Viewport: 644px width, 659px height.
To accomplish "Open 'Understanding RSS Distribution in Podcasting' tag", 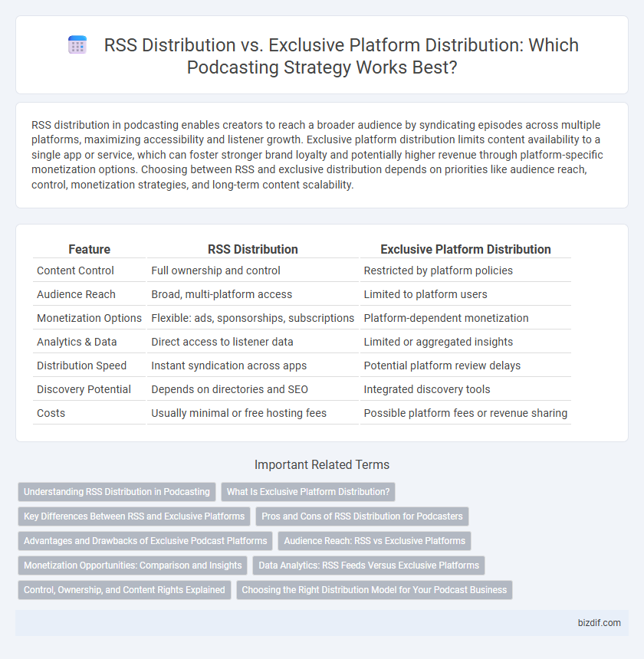I will pyautogui.click(x=117, y=492).
